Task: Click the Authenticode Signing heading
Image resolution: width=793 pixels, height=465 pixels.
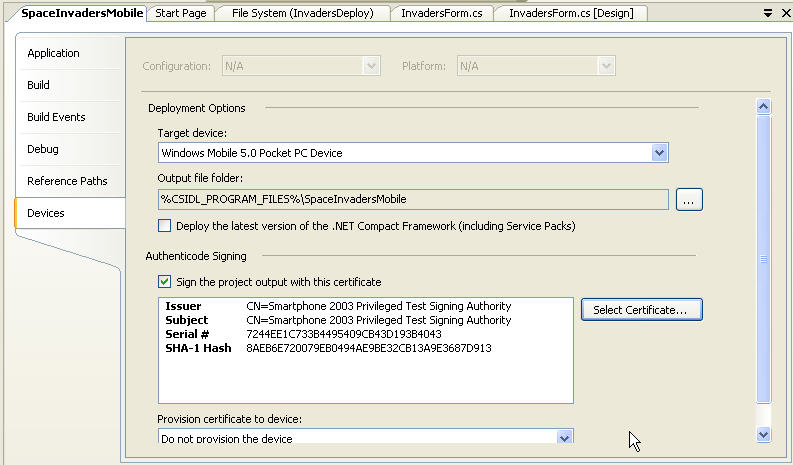Action: [196, 256]
